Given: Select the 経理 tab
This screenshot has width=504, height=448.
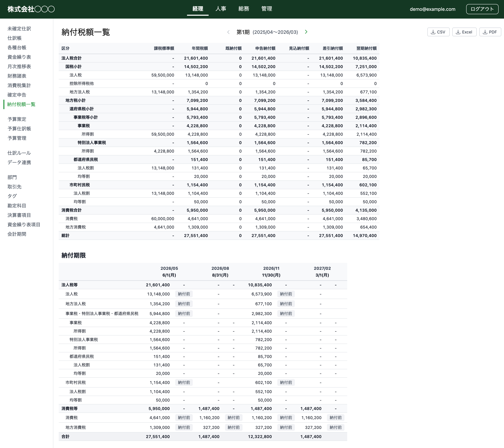Looking at the screenshot, I should coord(198,9).
